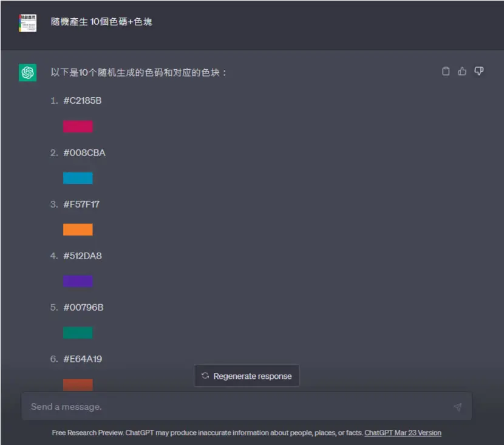Click the orange #F57F17 color block

(78, 229)
